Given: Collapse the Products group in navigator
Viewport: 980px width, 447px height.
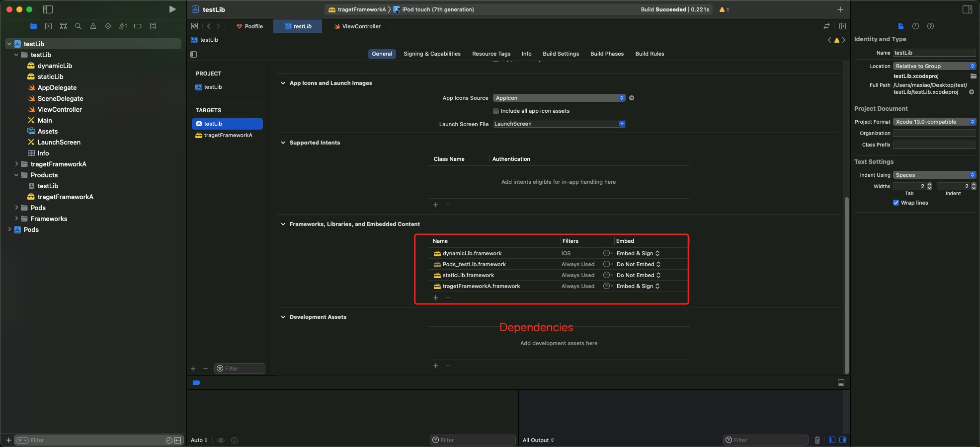Looking at the screenshot, I should 16,175.
